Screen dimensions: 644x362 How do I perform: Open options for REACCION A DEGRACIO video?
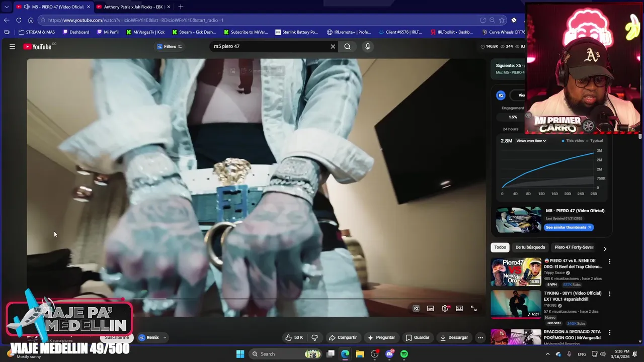pyautogui.click(x=609, y=332)
